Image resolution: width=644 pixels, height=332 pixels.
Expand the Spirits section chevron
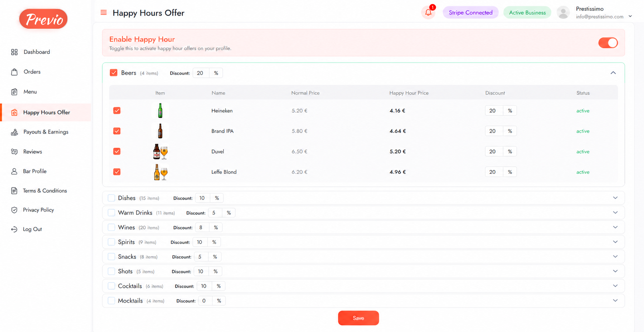pos(615,242)
